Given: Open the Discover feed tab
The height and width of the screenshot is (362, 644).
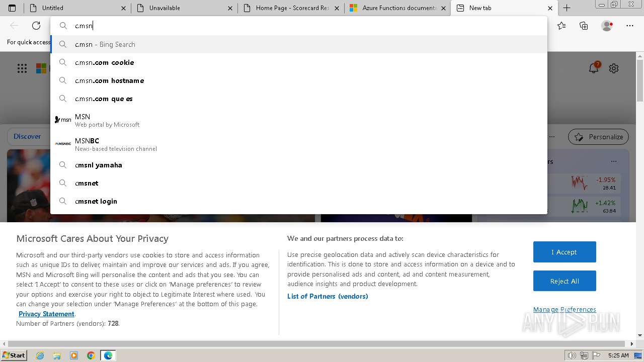Looking at the screenshot, I should coord(27,136).
